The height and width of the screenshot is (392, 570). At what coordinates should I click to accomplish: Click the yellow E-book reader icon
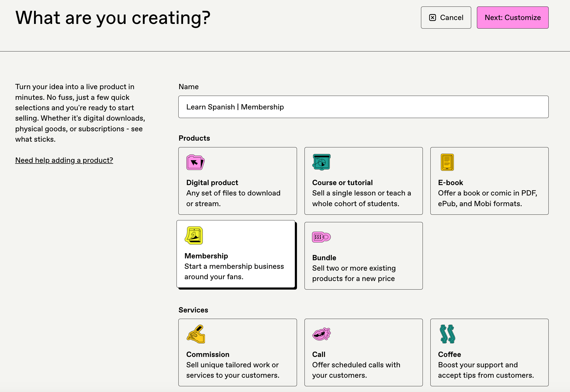[x=447, y=162]
